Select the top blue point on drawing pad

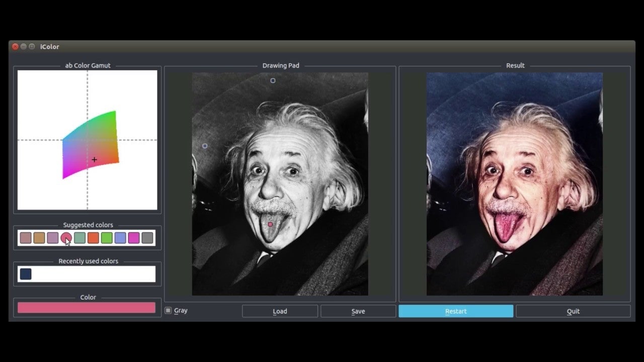(x=273, y=80)
